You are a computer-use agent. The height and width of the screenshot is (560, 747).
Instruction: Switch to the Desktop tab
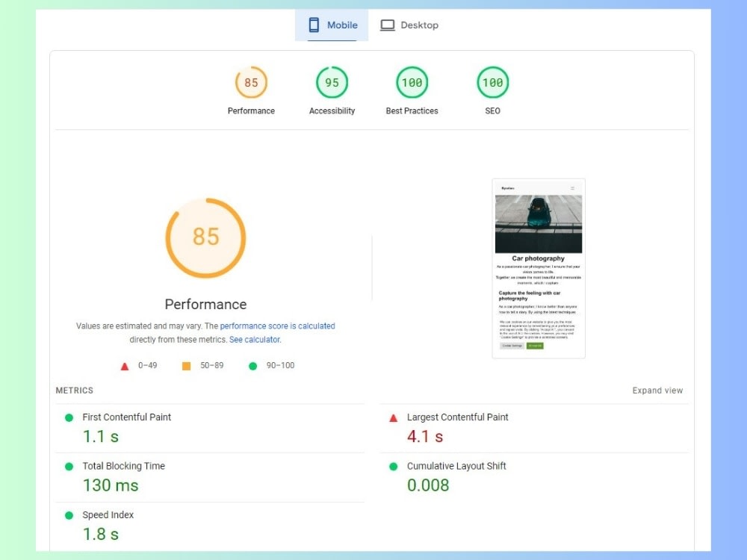[409, 25]
